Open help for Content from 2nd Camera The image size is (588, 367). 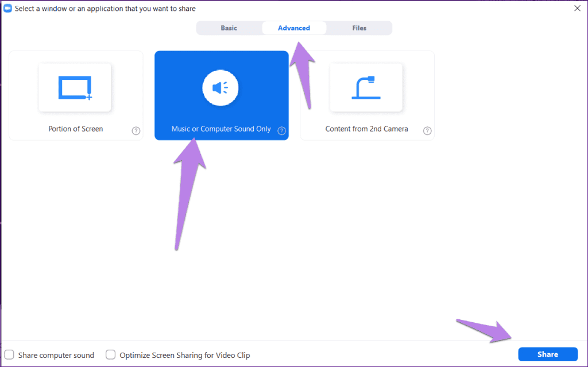click(427, 130)
